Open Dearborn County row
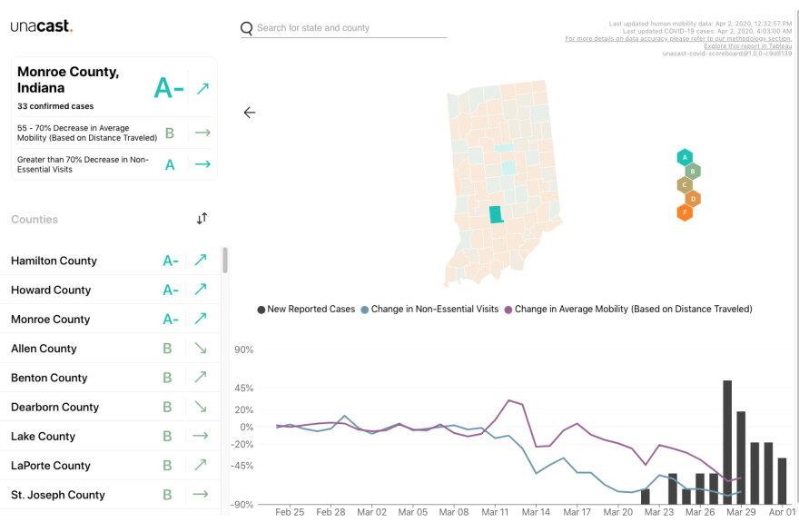 (110, 407)
